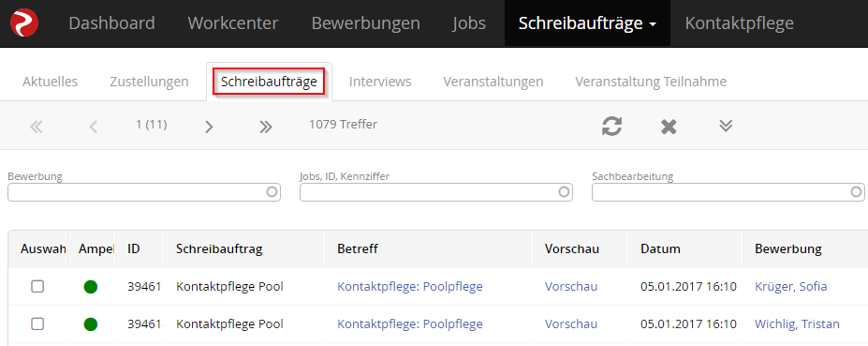The width and height of the screenshot is (868, 346).
Task: Jump to the last results page
Action: point(266,127)
